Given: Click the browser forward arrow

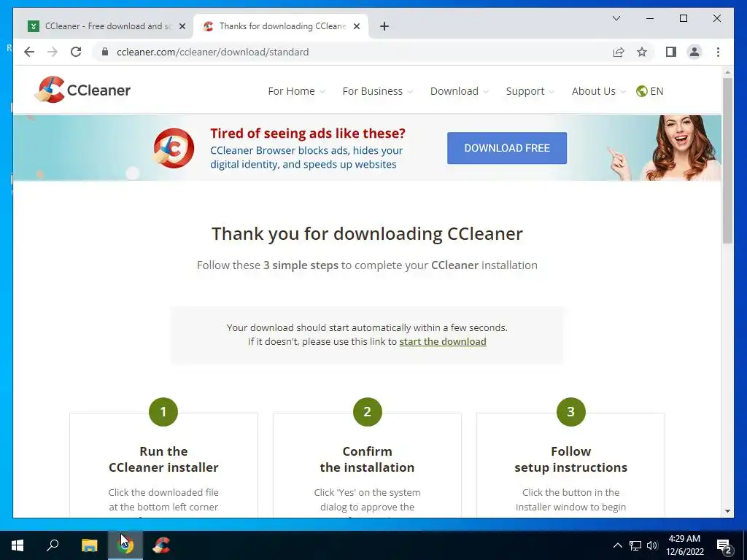Looking at the screenshot, I should pos(53,52).
